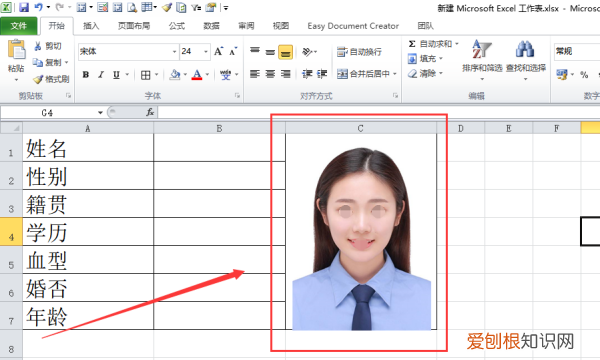This screenshot has height=360, width=600.
Task: Open the File (文件) tab
Action: (x=19, y=26)
